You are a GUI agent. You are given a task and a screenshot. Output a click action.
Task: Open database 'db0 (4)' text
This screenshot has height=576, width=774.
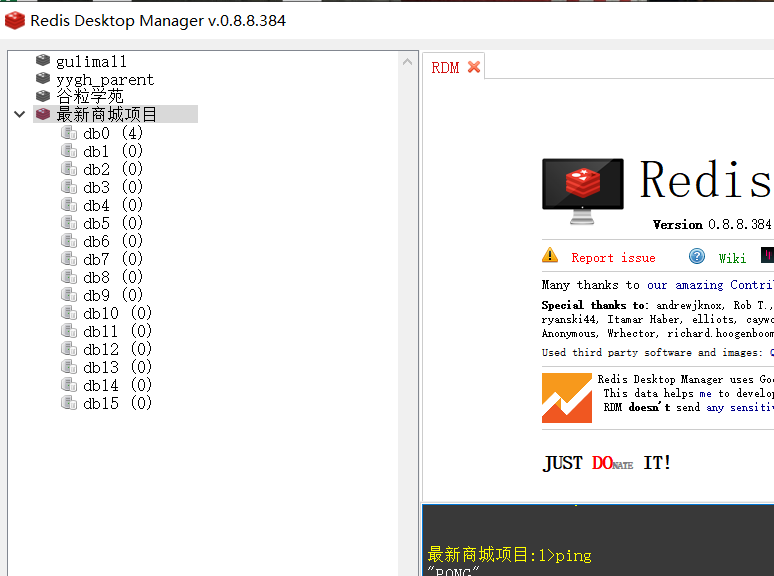(113, 133)
